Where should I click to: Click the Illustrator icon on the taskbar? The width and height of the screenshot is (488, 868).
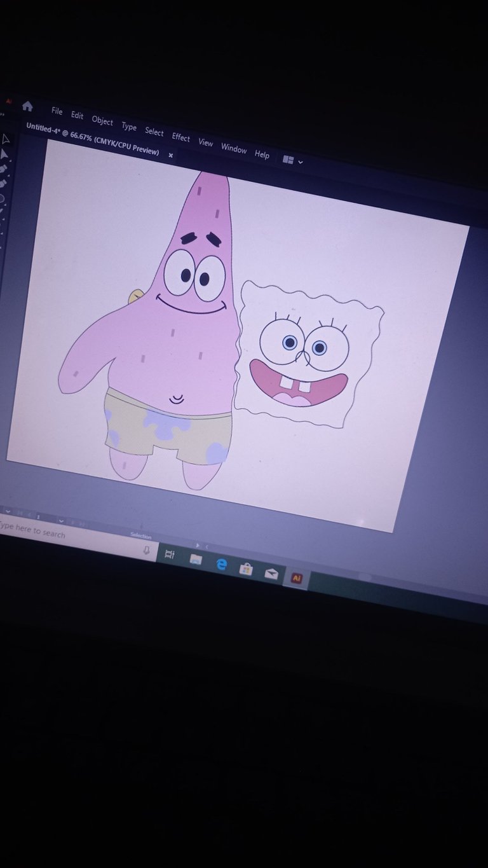click(296, 578)
